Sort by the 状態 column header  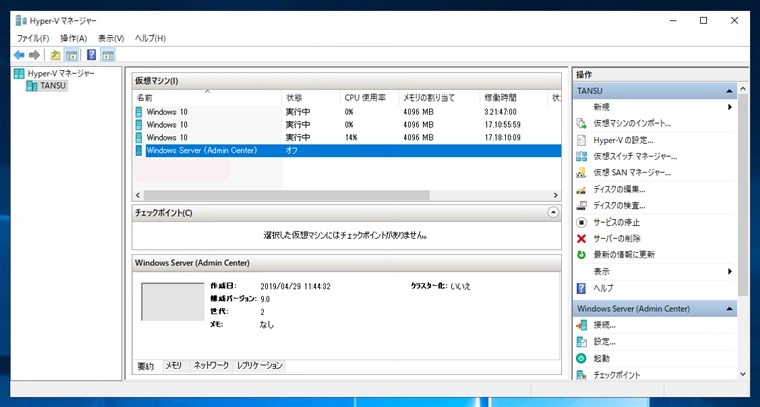click(x=311, y=98)
